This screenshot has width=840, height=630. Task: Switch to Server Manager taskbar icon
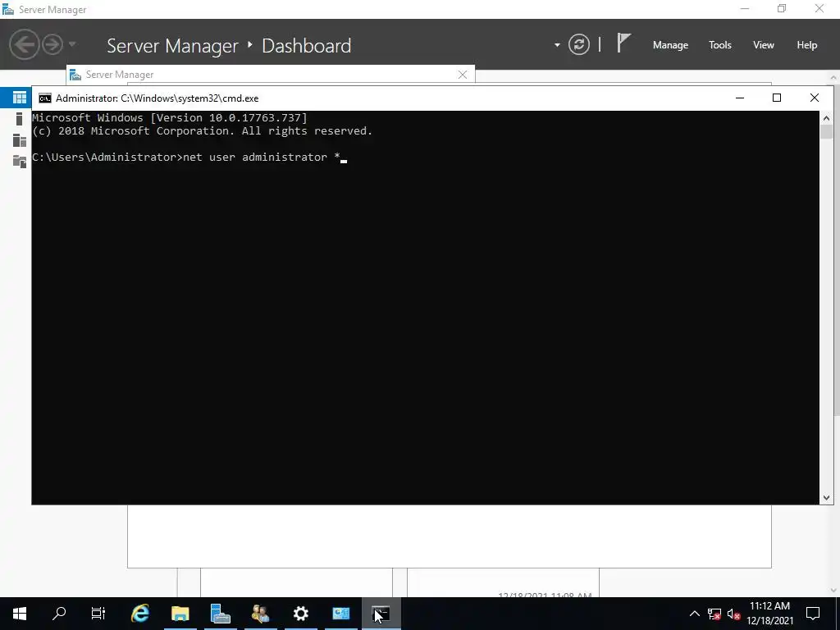(220, 614)
